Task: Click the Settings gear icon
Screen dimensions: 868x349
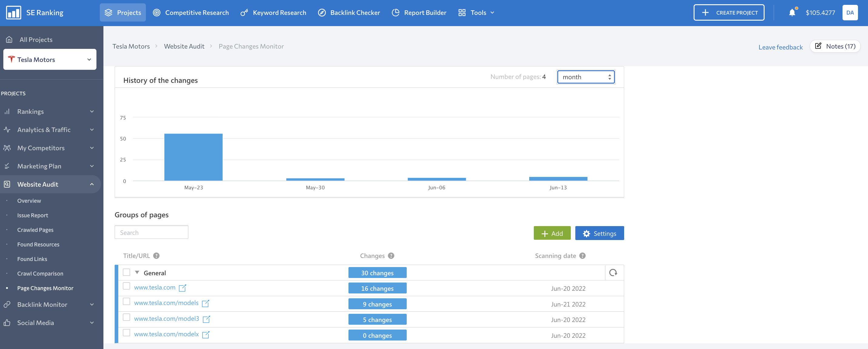Action: click(586, 233)
